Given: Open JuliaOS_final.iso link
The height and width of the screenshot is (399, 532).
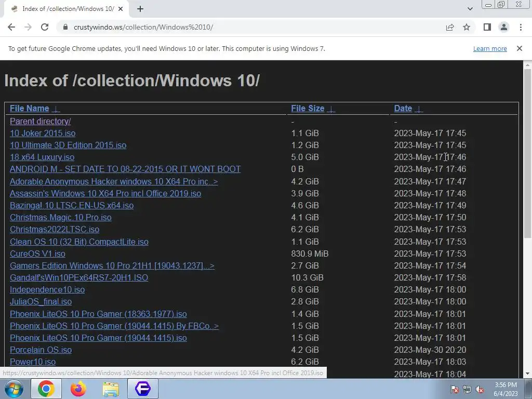Looking at the screenshot, I should click(41, 301).
